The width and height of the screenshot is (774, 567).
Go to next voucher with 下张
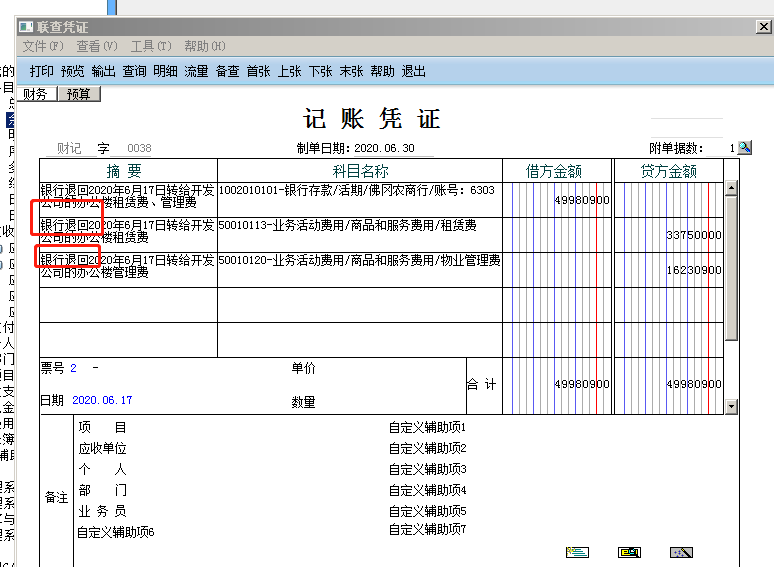pos(321,72)
